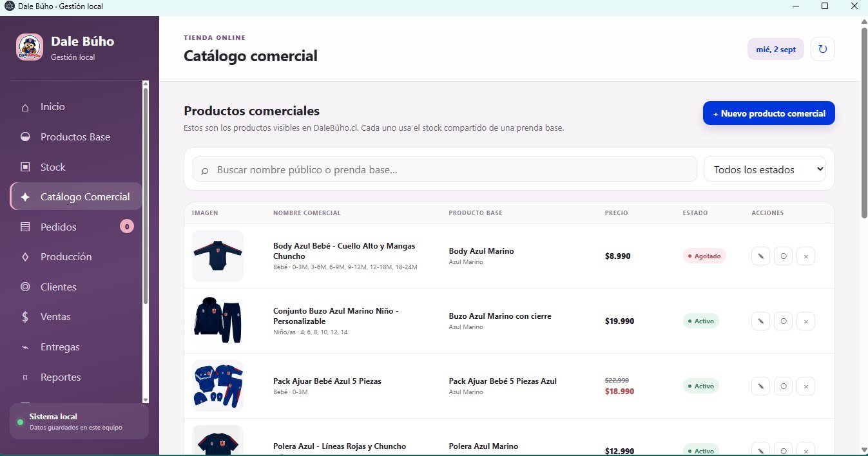Open Reportes via its small square icon

point(25,377)
